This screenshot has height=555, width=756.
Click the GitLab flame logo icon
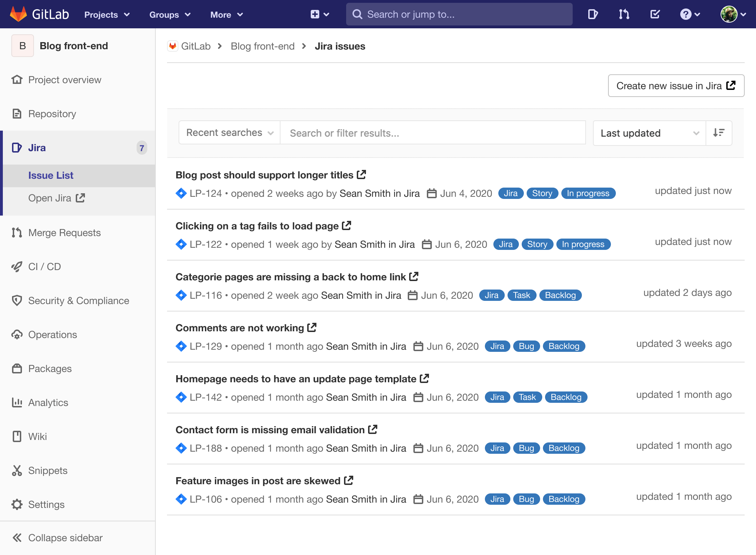[17, 13]
